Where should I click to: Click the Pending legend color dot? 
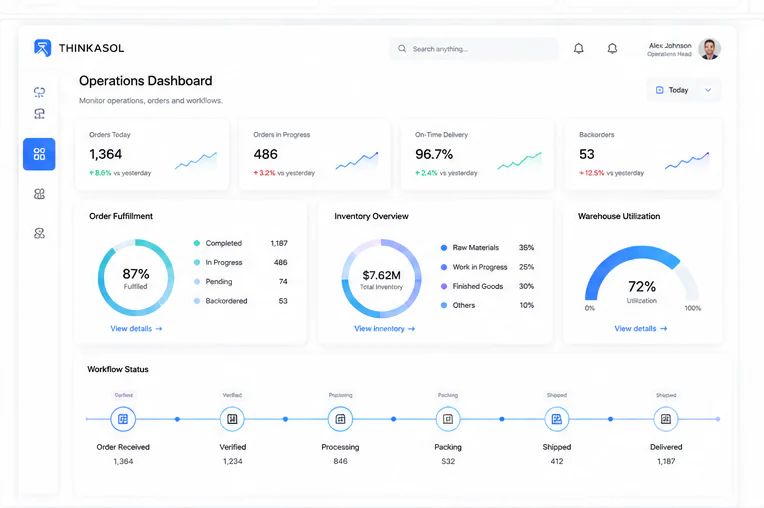[x=197, y=282]
